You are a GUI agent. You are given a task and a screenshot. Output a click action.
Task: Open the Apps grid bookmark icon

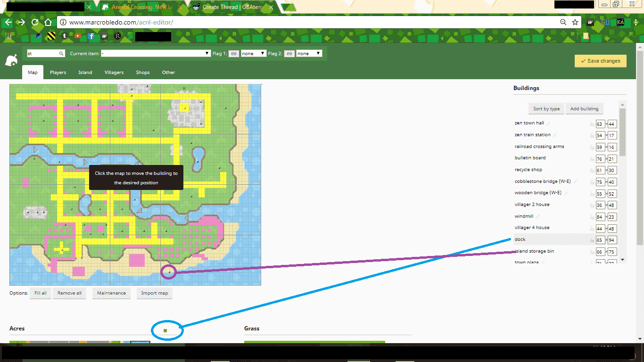pyautogui.click(x=8, y=36)
